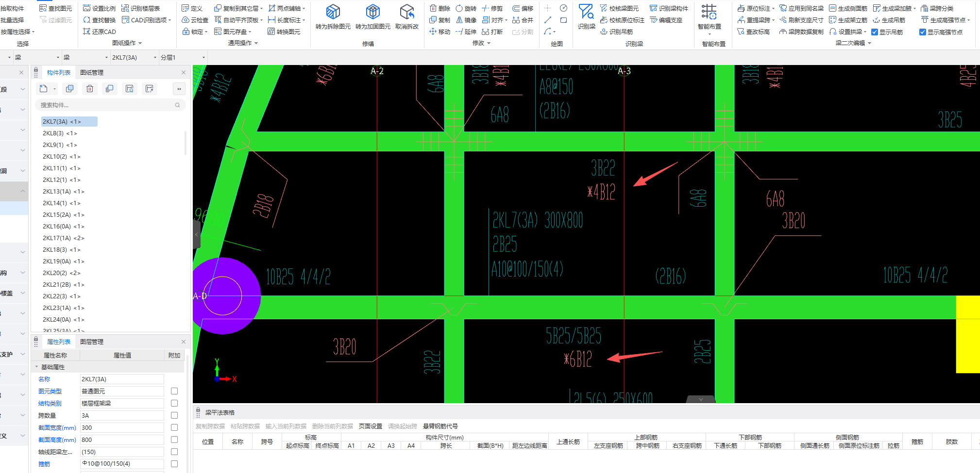Select the 移动 tool
The height and width of the screenshot is (473, 980).
point(440,32)
